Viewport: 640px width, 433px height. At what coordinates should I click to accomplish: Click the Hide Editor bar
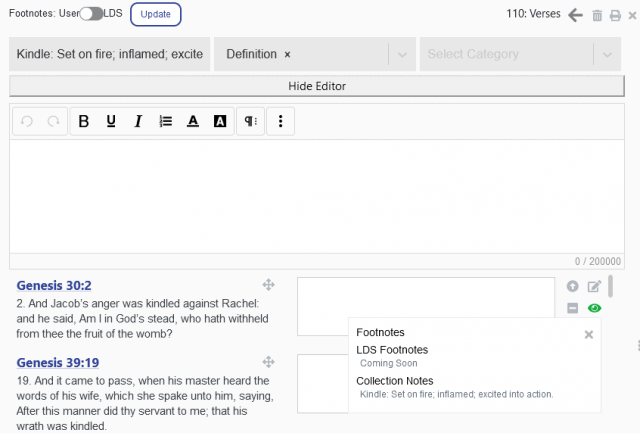316,86
